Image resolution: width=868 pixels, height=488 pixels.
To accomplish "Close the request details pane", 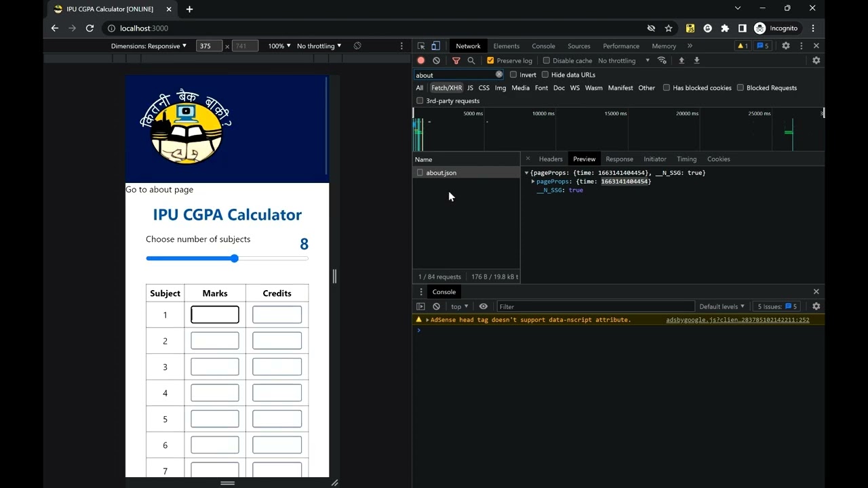I will pos(528,159).
